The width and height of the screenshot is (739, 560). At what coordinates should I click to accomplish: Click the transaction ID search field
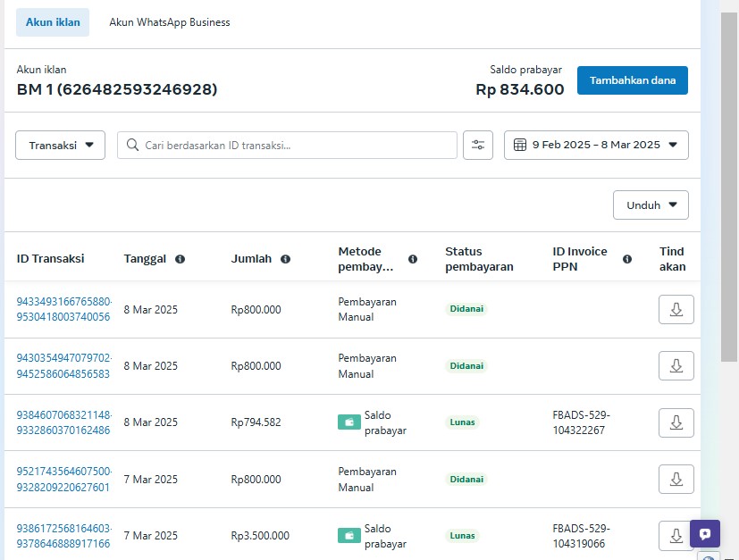(295, 146)
